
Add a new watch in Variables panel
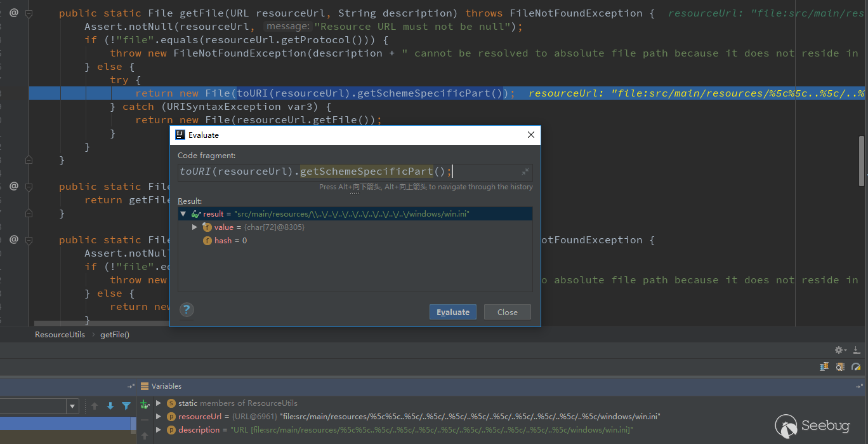coord(145,404)
